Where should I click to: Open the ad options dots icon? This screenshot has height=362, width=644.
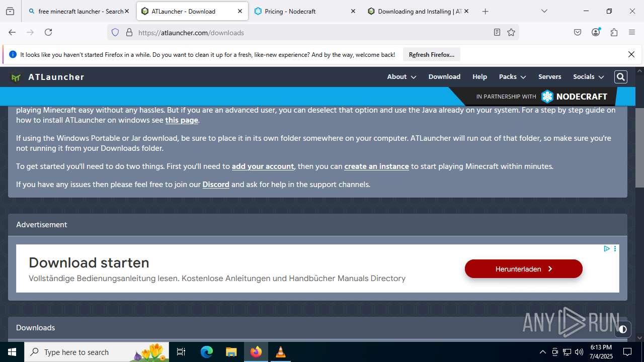[x=615, y=248]
